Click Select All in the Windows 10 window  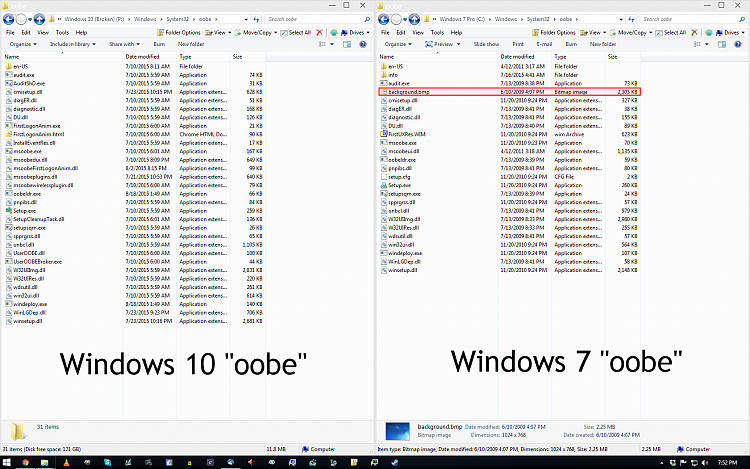click(296, 33)
